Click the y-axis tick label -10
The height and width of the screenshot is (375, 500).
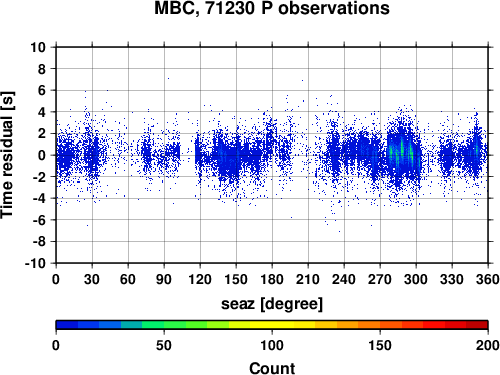click(35, 263)
